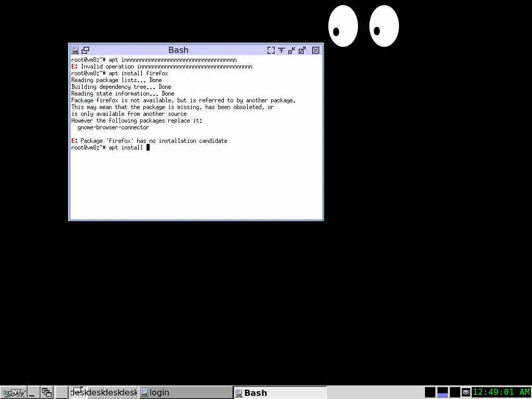Click the terminal cursor after 'apt install'
The height and width of the screenshot is (399, 532).
[148, 148]
